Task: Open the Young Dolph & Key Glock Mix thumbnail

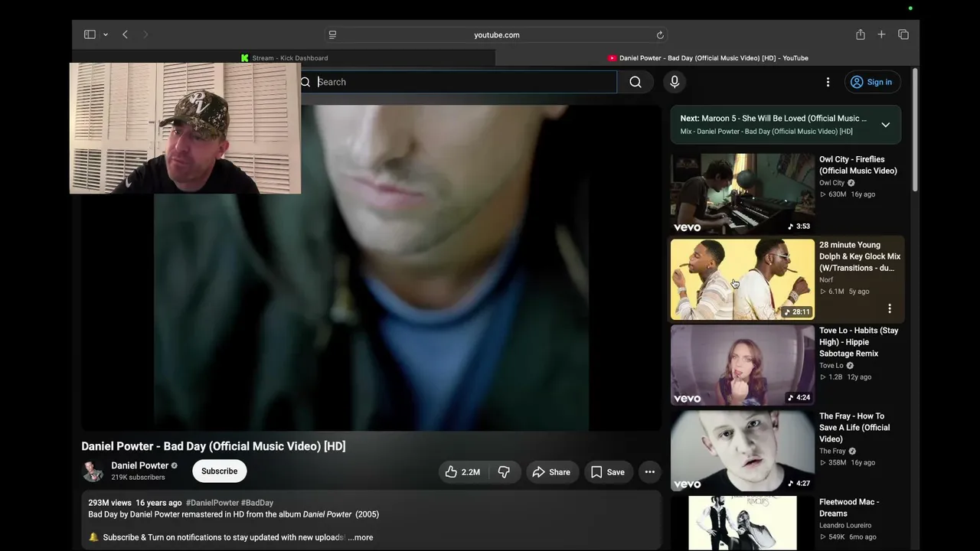Action: (x=743, y=279)
